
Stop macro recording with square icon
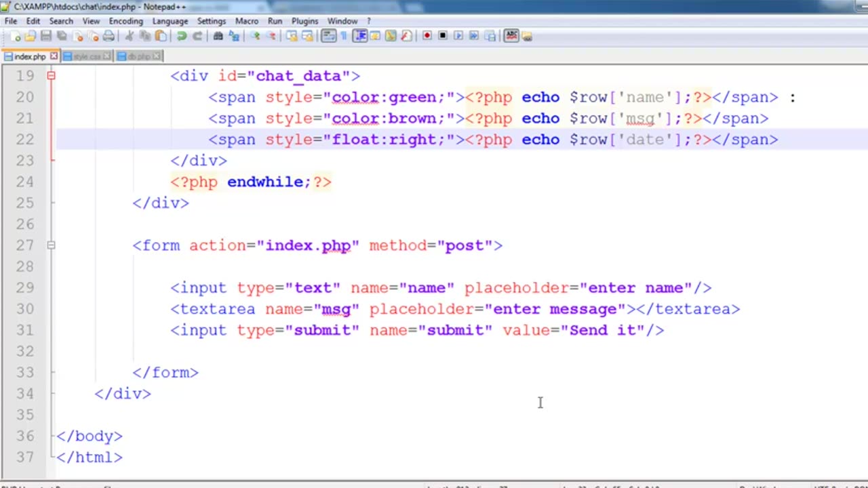(443, 36)
